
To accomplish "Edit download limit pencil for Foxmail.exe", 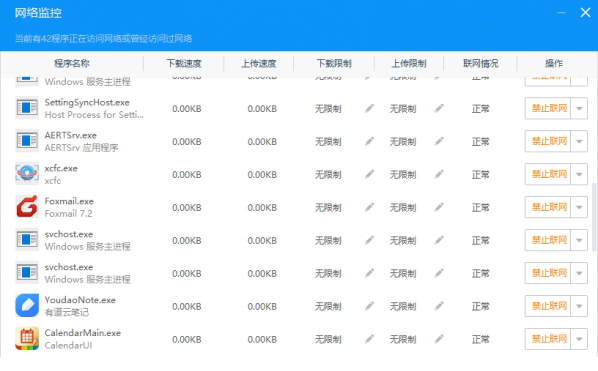I will pyautogui.click(x=369, y=207).
